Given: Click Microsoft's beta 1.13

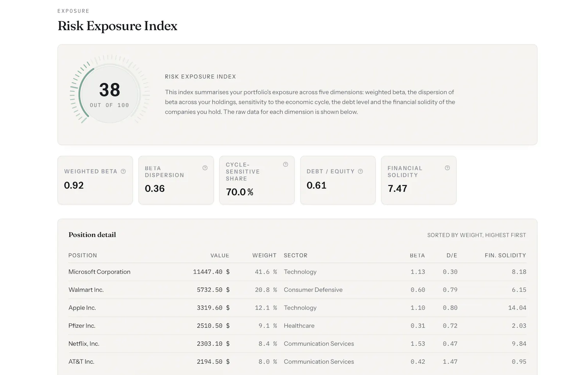Looking at the screenshot, I should point(418,272).
